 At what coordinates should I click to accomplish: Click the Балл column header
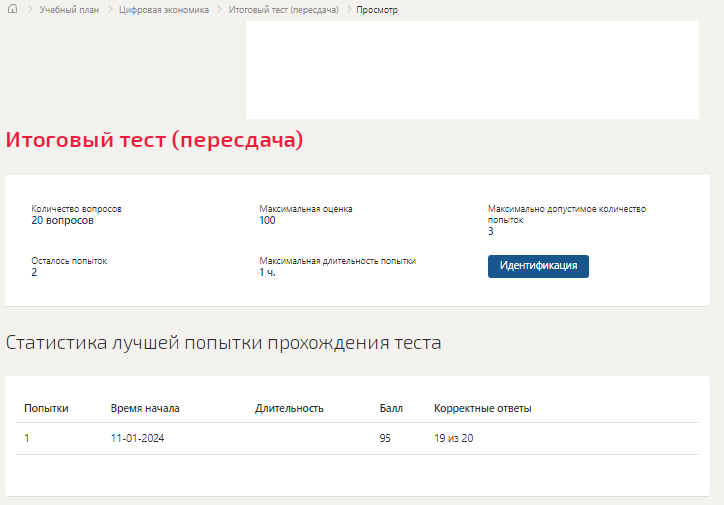coord(391,409)
